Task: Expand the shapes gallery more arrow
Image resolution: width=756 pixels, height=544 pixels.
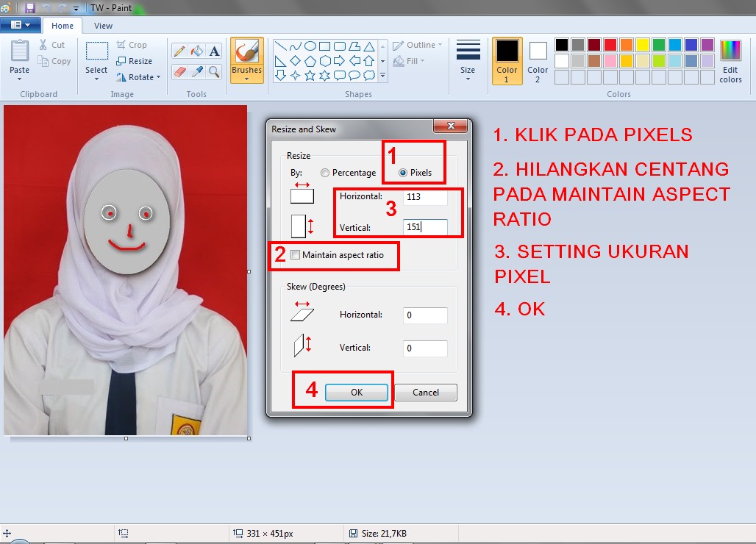Action: click(x=383, y=76)
